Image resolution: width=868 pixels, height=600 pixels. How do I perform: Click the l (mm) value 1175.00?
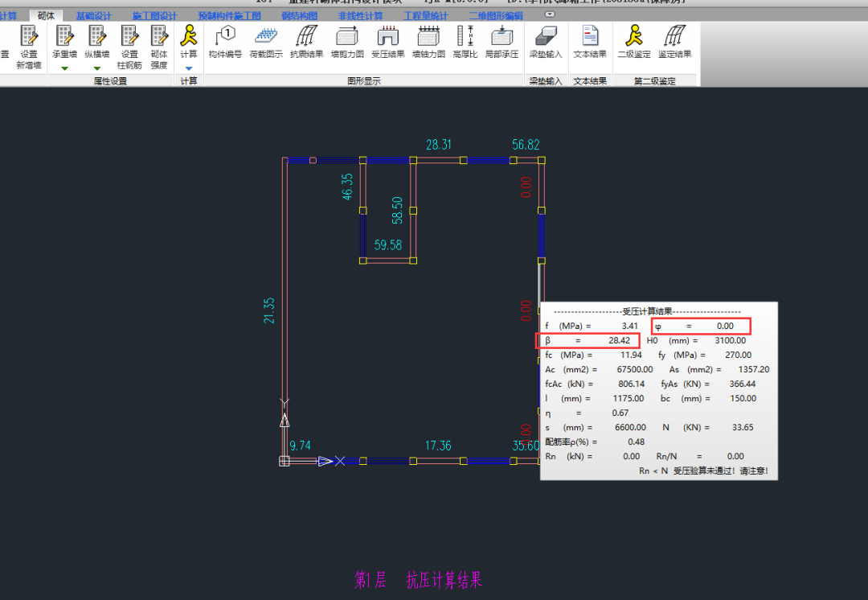pyautogui.click(x=628, y=398)
